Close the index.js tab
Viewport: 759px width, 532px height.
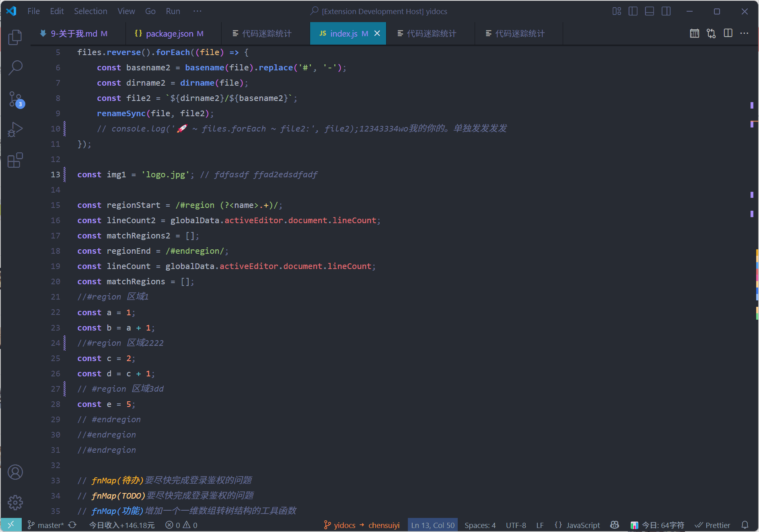point(377,33)
